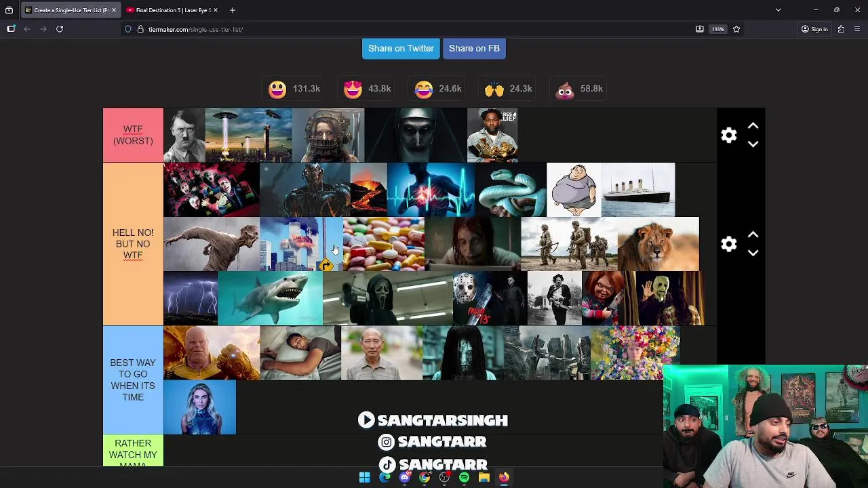Image resolution: width=868 pixels, height=488 pixels.
Task: Open the tracking protection shield icon
Action: coord(127,29)
